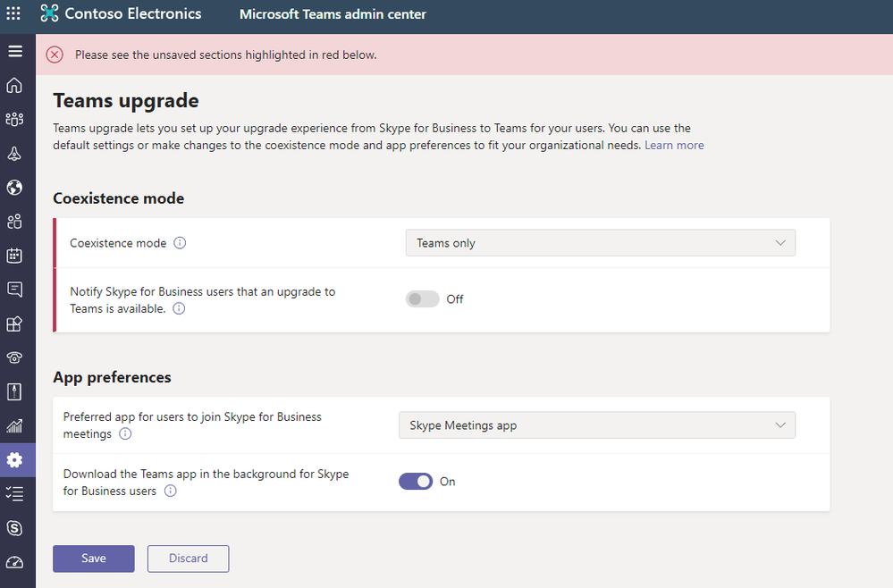The image size is (893, 588).
Task: Open the Legacy Skype portal icon
Action: [15, 528]
